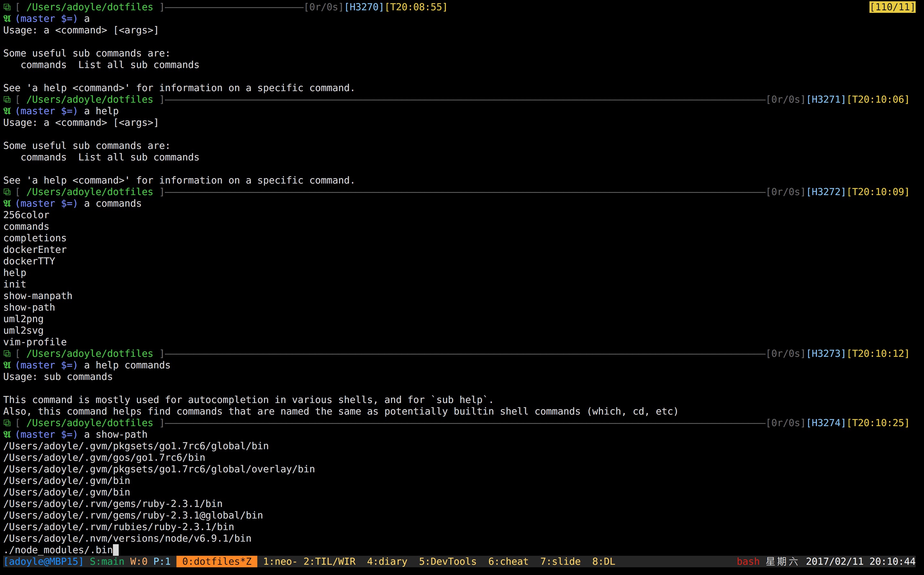Click the show-manpath entry in commands list
The width and height of the screenshot is (924, 575).
point(38,296)
